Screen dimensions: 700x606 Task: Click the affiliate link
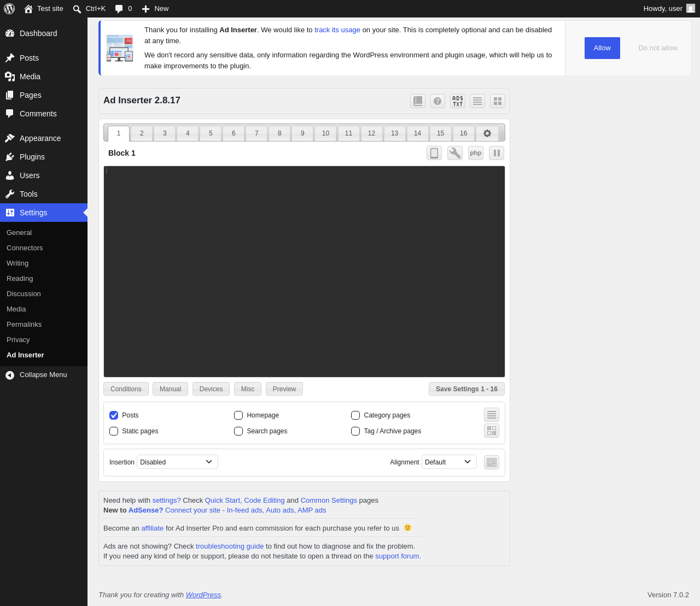point(153,528)
